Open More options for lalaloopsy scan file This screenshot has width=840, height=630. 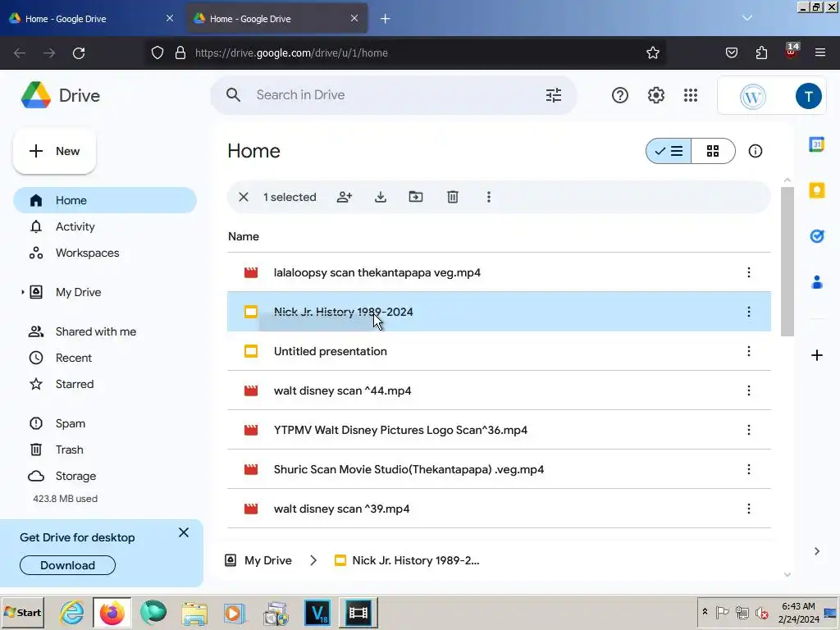(x=748, y=272)
